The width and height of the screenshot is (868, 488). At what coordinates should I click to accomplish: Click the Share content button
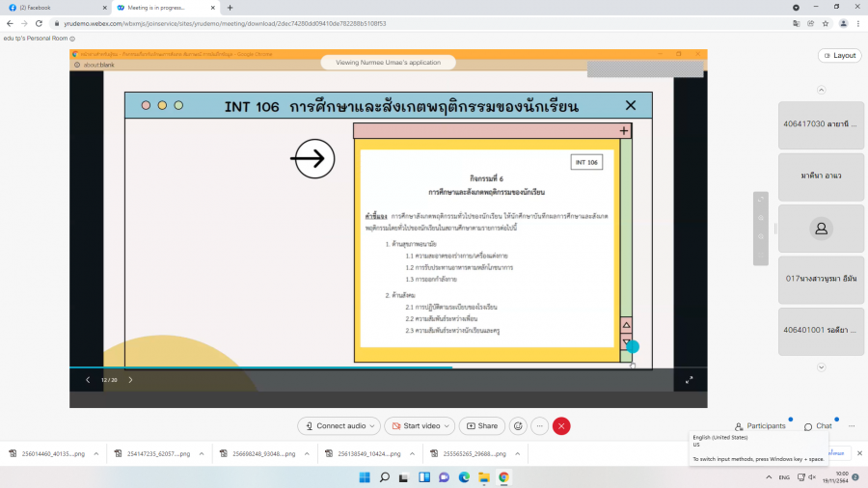[481, 425]
